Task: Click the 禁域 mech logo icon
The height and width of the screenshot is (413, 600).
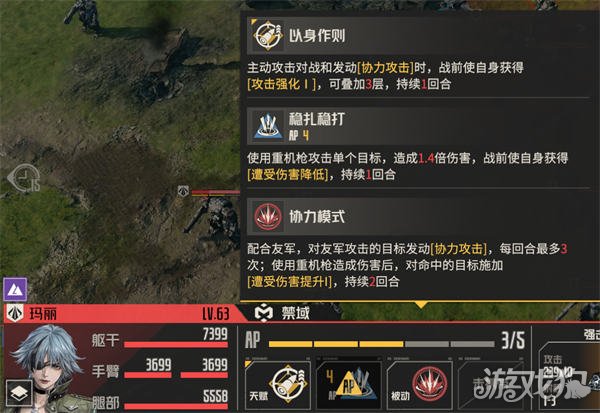Action: coord(264,313)
